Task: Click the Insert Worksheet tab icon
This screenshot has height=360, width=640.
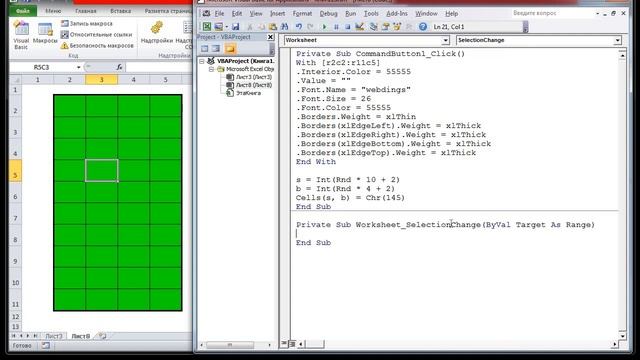Action: tap(102, 336)
